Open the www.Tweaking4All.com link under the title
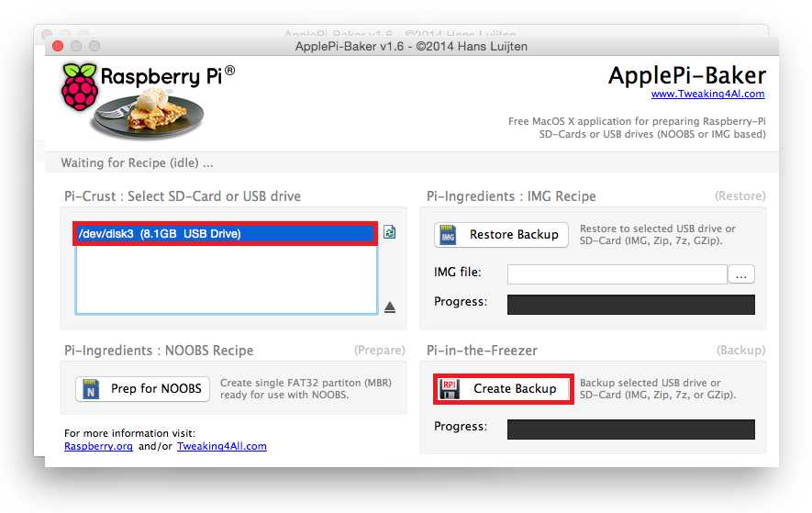812x513 pixels. (707, 94)
